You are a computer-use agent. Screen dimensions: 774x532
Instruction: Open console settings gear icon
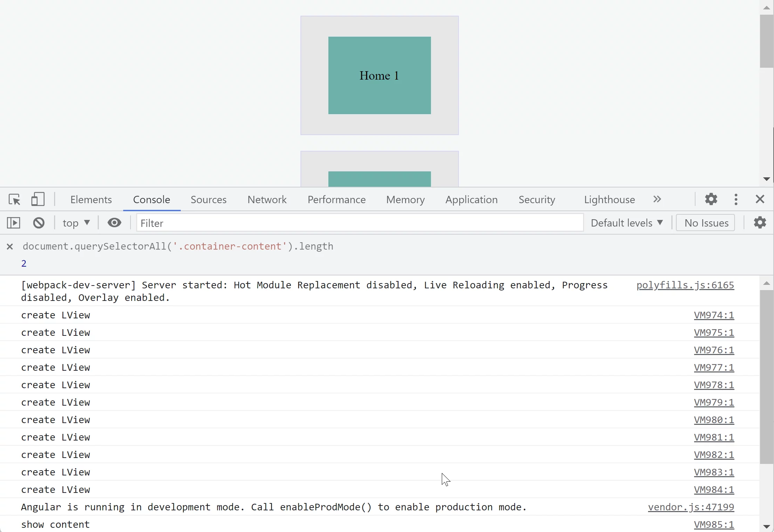(760, 223)
